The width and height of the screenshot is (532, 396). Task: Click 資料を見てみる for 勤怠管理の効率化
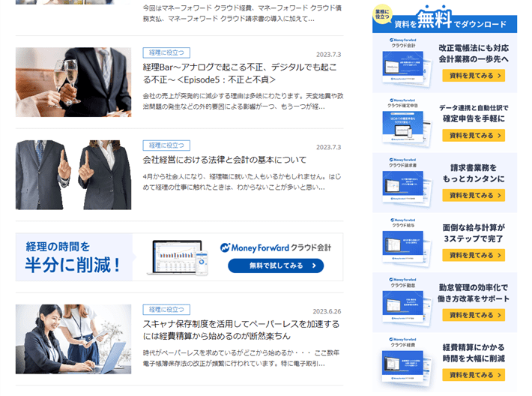click(474, 315)
